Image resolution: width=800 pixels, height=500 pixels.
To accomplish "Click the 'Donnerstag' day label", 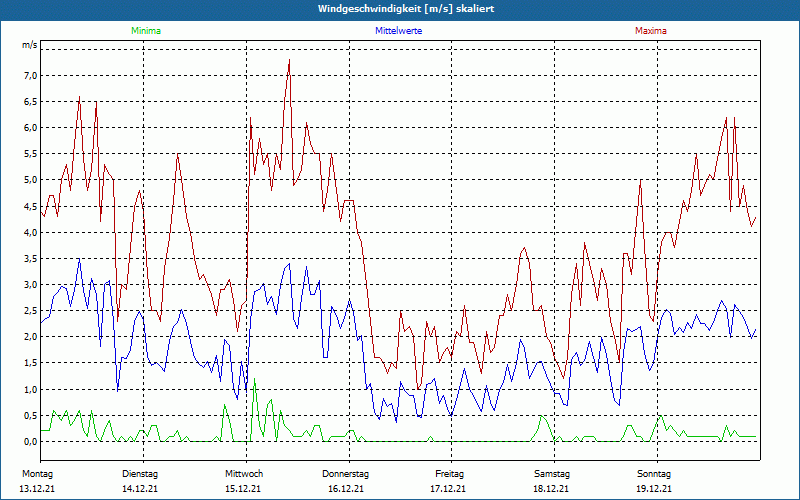I will point(345,474).
